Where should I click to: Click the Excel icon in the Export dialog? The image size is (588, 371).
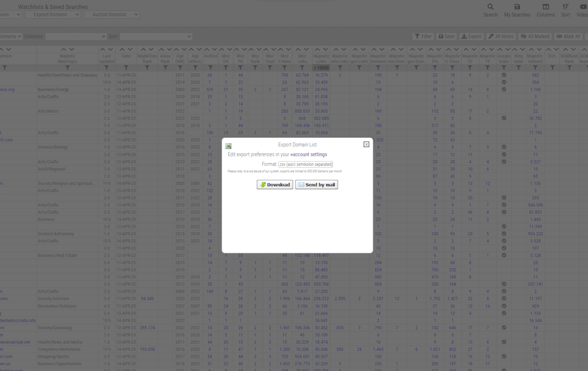[x=228, y=145]
